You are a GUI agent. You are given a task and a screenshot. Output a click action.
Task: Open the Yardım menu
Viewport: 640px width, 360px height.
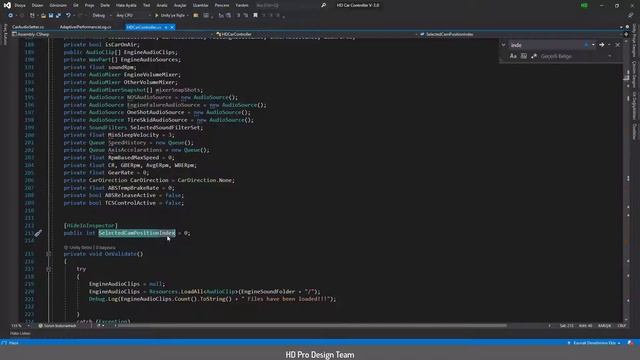[242, 5]
